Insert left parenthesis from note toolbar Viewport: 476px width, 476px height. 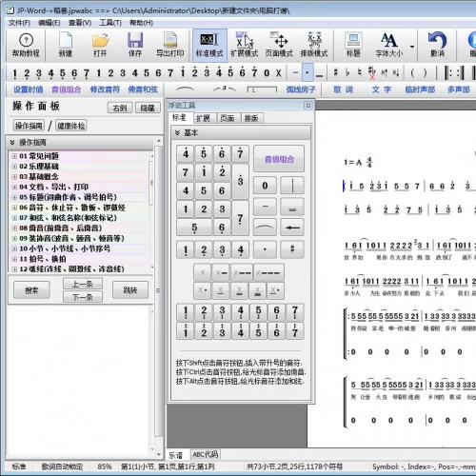[x=412, y=73]
